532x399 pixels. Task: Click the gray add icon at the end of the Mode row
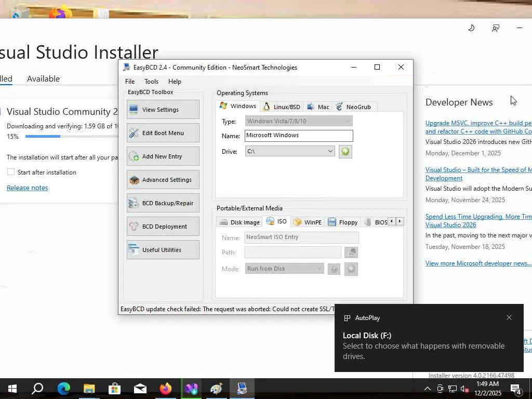tap(351, 269)
